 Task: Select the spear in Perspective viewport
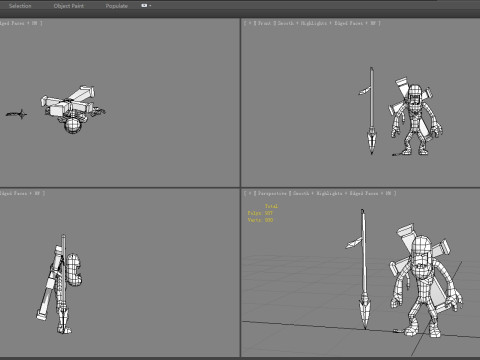coord(364,267)
